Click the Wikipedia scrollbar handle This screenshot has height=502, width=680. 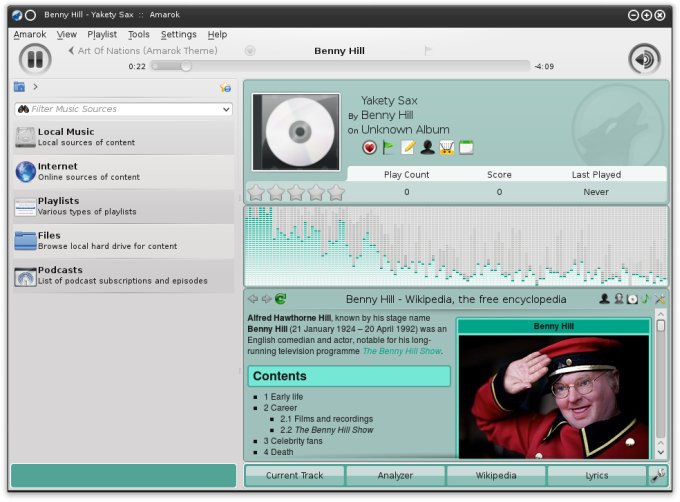pos(660,326)
